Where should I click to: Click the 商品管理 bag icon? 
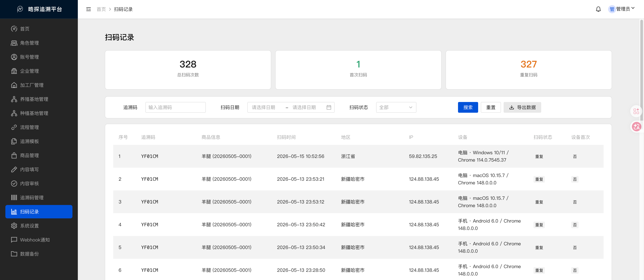pos(14,155)
